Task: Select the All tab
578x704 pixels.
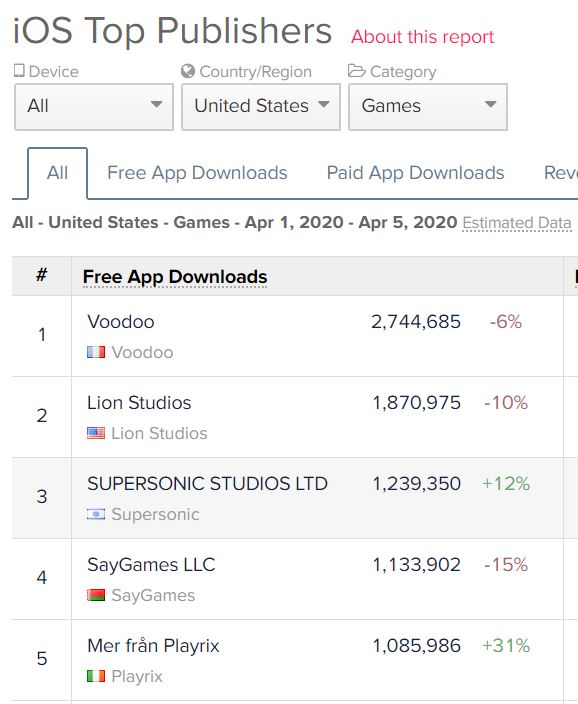Action: (x=57, y=173)
